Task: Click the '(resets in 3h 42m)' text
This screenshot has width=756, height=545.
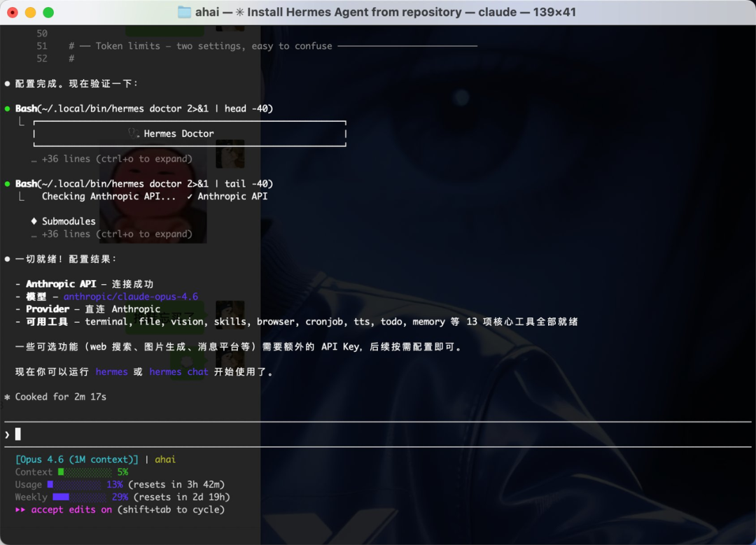Action: point(176,485)
